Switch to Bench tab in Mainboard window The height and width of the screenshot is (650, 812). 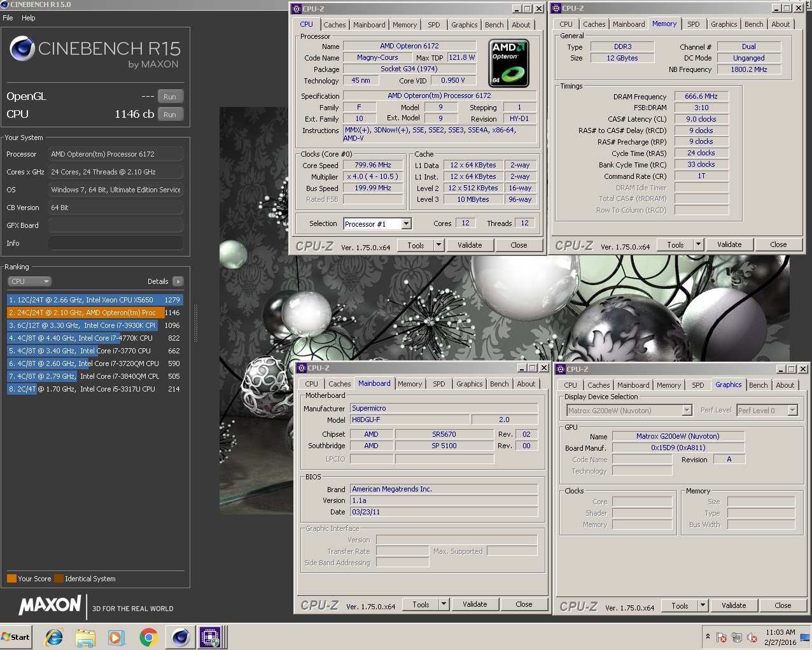click(500, 384)
